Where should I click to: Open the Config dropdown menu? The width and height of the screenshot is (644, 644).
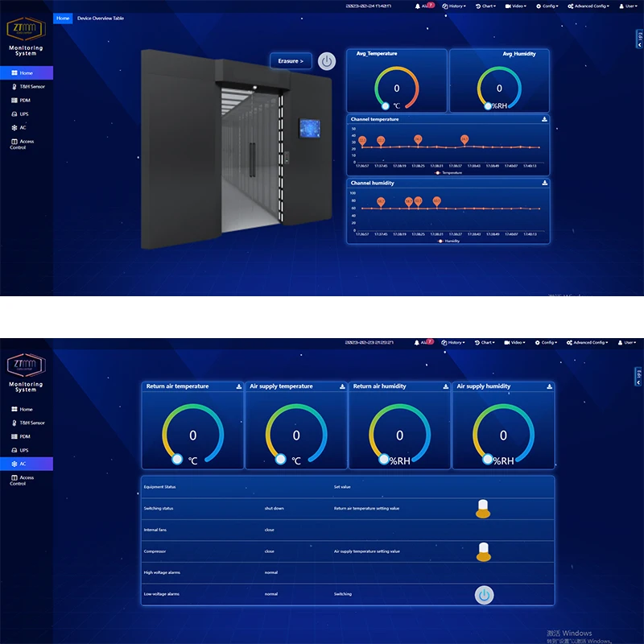coord(547,6)
